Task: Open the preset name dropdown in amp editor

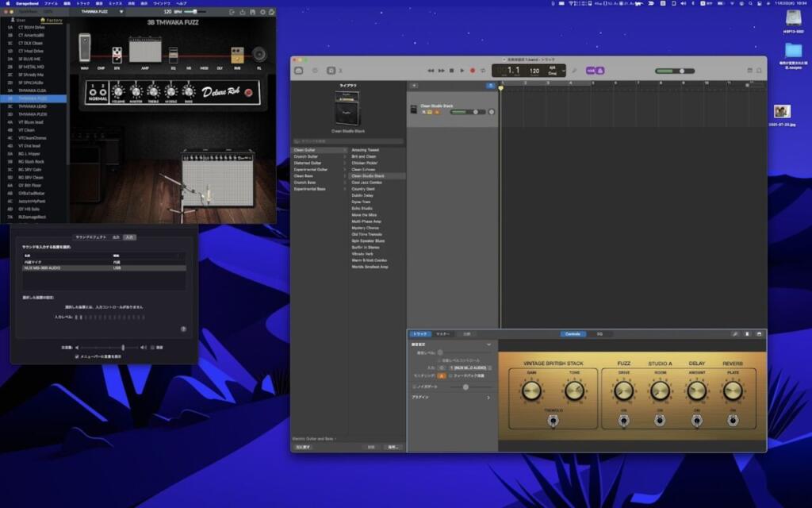Action: point(121,12)
